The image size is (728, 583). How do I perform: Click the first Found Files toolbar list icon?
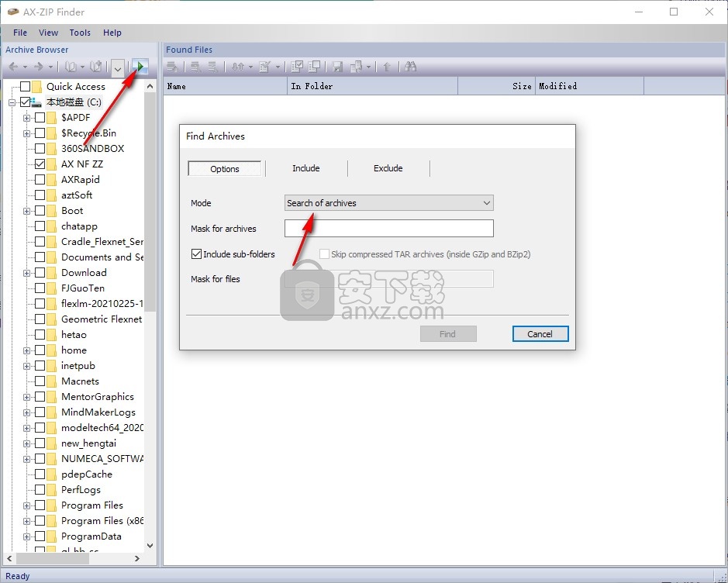[173, 67]
